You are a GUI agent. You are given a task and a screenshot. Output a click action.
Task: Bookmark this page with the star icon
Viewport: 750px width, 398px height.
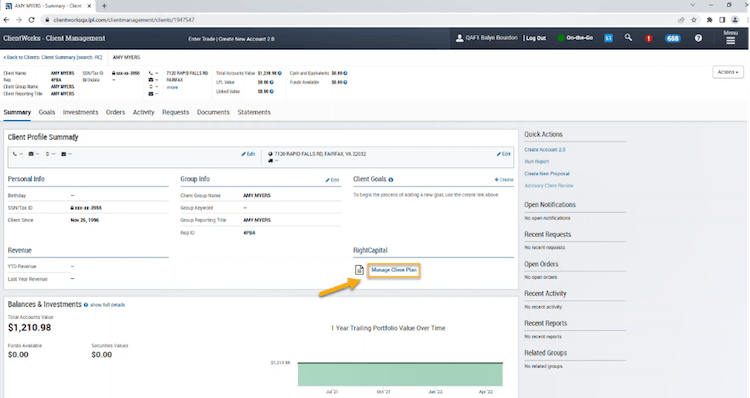(694, 20)
